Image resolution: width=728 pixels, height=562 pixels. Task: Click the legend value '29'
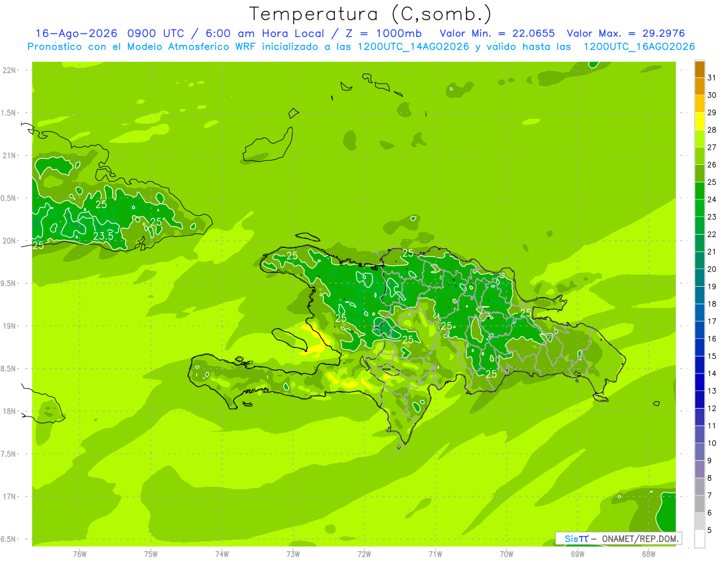click(x=712, y=112)
